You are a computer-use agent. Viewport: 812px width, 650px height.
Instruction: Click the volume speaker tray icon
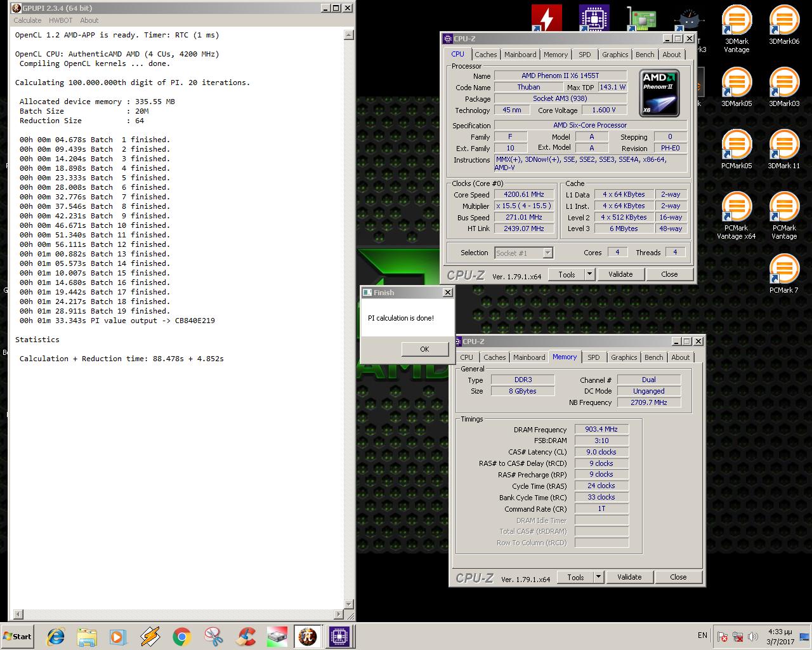pos(753,637)
